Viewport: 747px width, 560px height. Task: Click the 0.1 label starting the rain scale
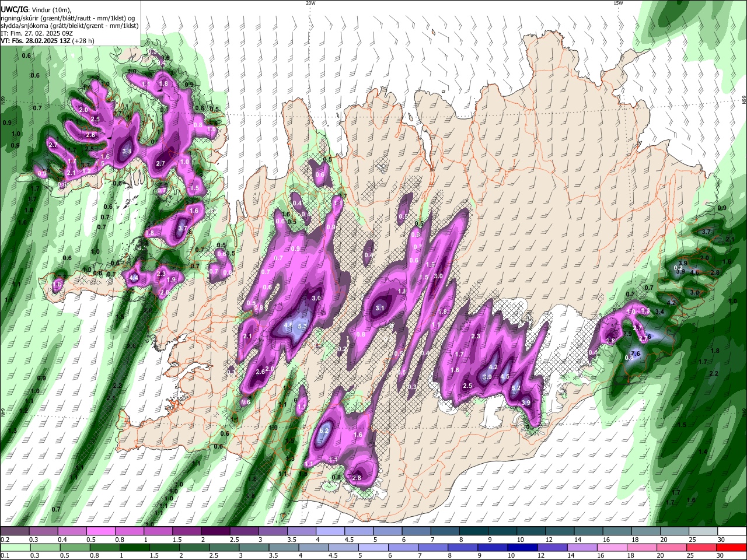click(x=5, y=555)
